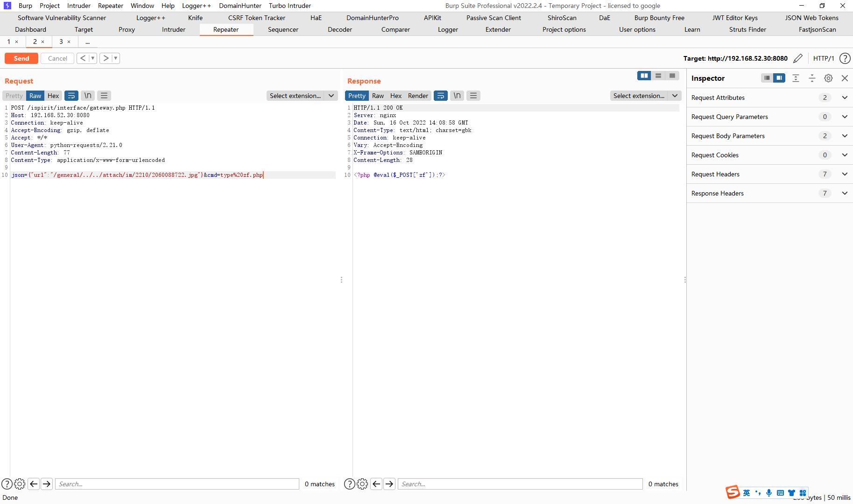853x504 pixels.
Task: Switch to the Sequencer tab
Action: [x=283, y=29]
